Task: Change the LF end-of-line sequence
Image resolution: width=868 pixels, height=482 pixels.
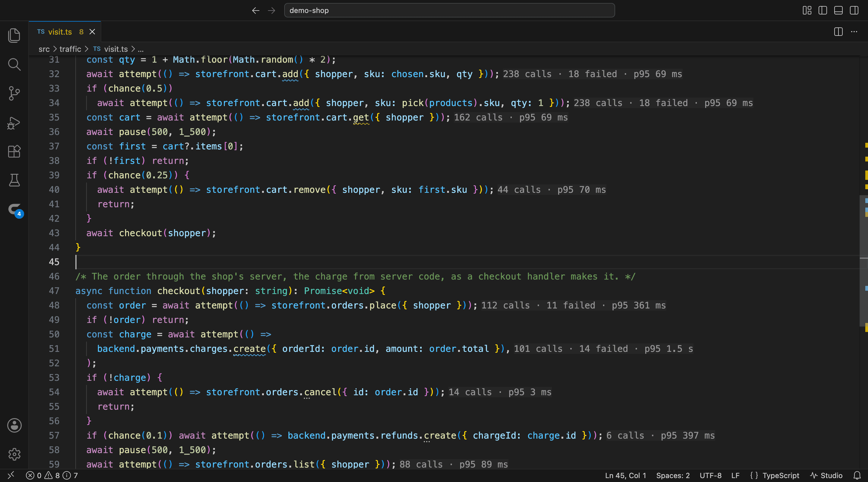Action: tap(735, 475)
